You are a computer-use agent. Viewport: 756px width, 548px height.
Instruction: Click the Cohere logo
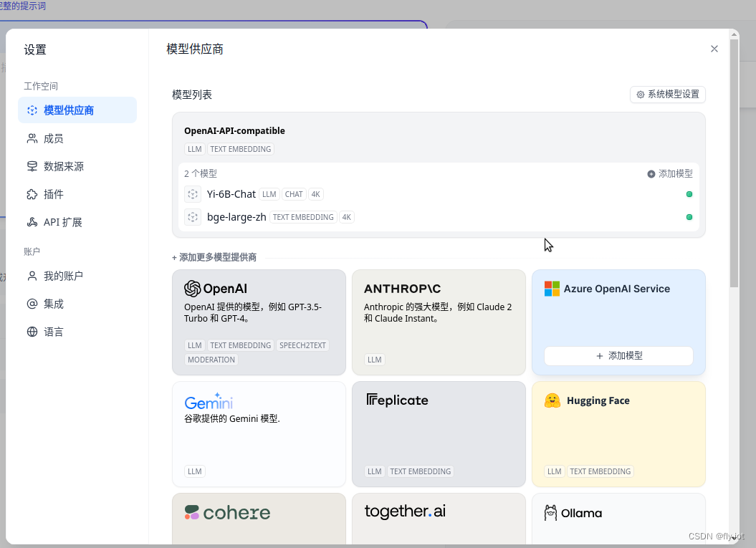(227, 512)
